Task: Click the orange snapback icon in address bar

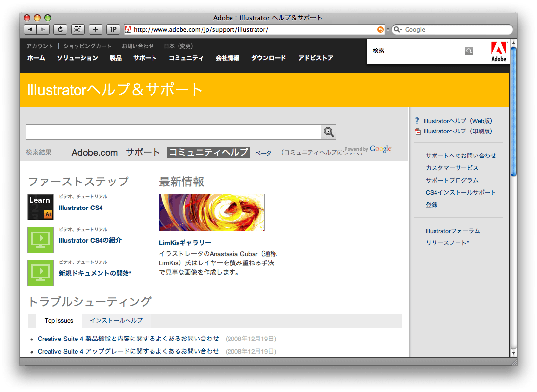Action: pyautogui.click(x=380, y=30)
